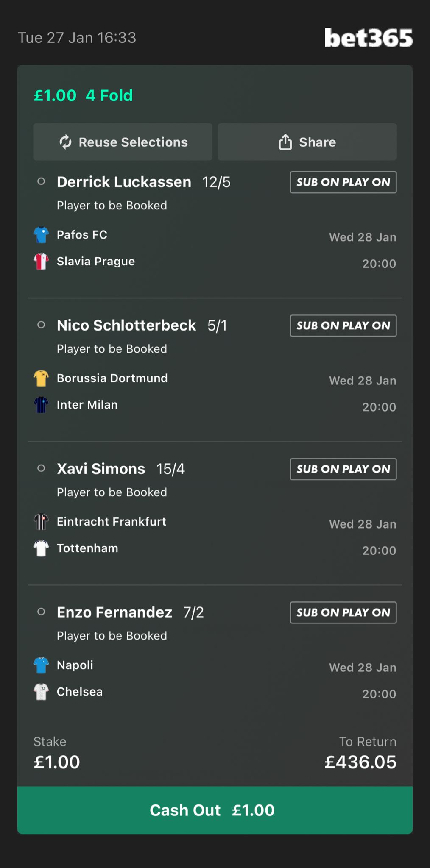This screenshot has height=868, width=430.
Task: Click the Tottenham white shirt icon
Action: point(41,548)
